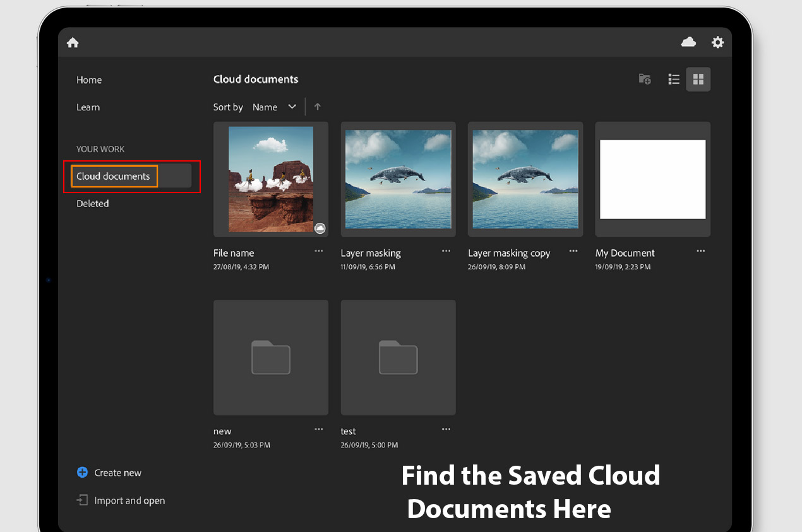Open more options for Layer masking
Screen dimensions: 802x532
pyautogui.click(x=446, y=251)
